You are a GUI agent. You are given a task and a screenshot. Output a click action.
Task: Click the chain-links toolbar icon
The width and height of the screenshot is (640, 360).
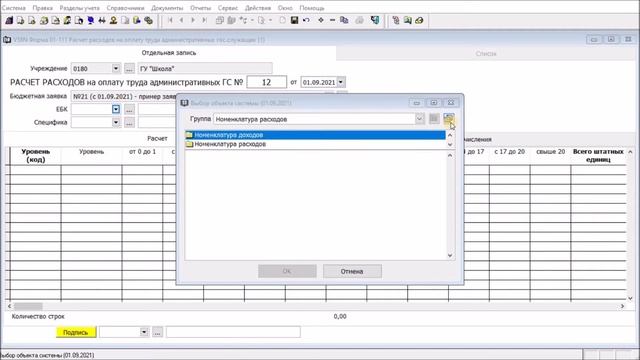149,20
